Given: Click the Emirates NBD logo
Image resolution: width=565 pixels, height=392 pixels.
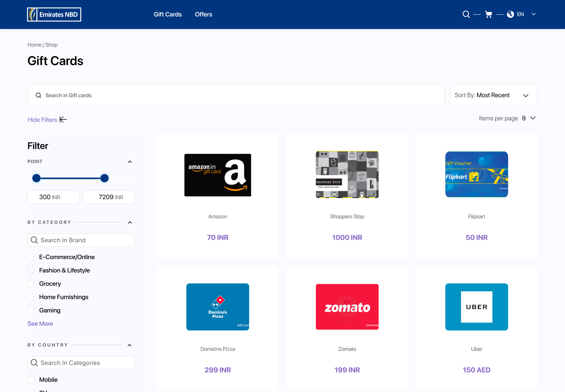Looking at the screenshot, I should (x=54, y=14).
